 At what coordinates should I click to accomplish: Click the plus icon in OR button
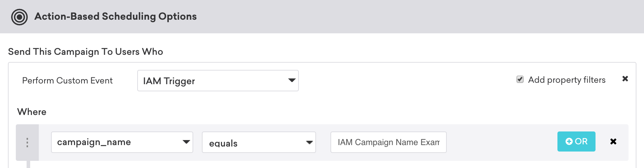pyautogui.click(x=569, y=141)
